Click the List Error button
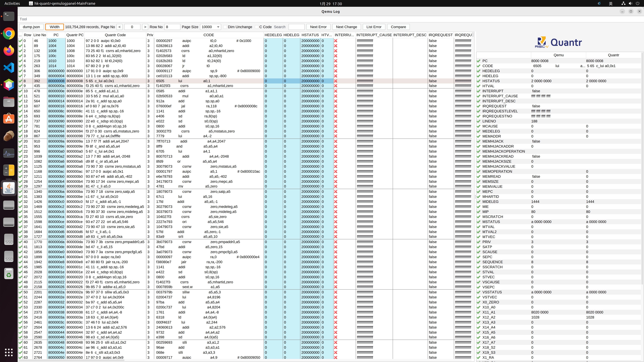Image resolution: width=644 pixels, height=362 pixels. pyautogui.click(x=374, y=27)
